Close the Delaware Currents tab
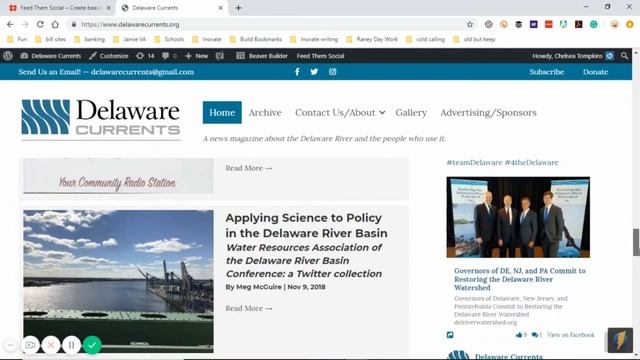Screen dimensions: 640x360 [220, 8]
